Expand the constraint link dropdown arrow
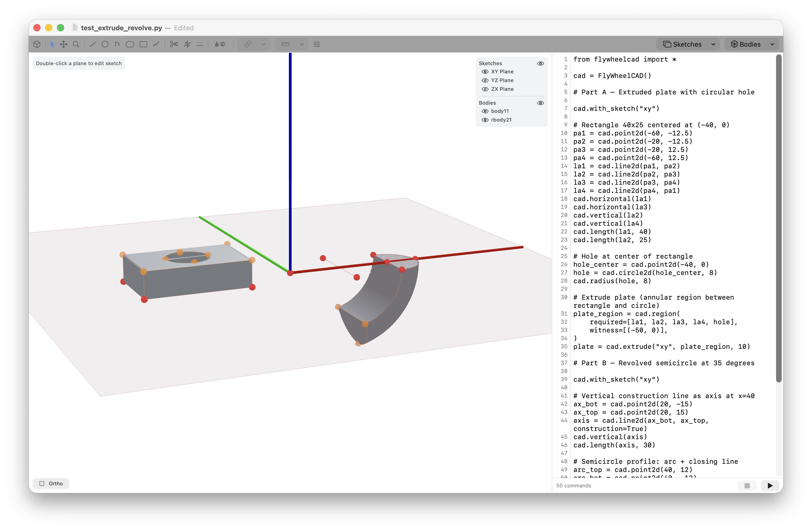This screenshot has width=812, height=531. coord(263,44)
